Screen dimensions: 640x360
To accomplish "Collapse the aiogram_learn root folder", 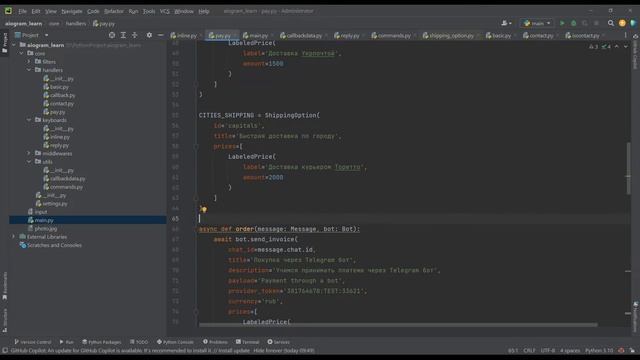I will pyautogui.click(x=14, y=45).
